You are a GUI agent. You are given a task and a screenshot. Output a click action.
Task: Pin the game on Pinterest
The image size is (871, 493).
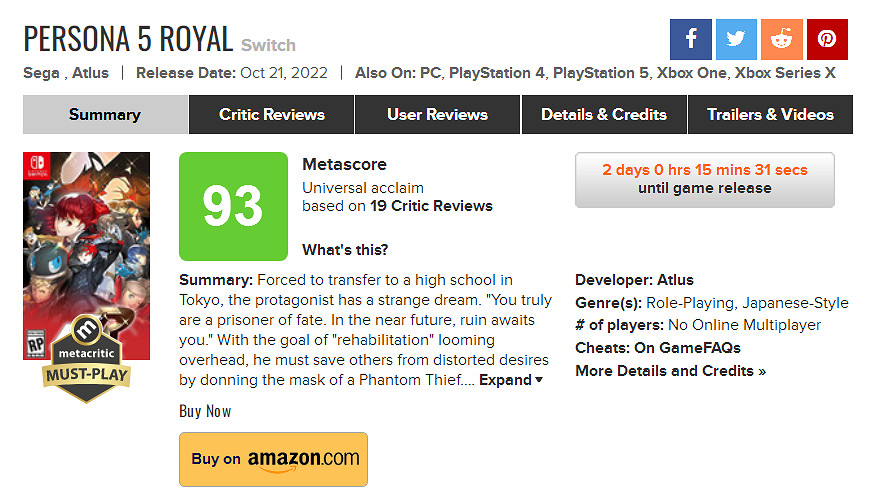(827, 39)
